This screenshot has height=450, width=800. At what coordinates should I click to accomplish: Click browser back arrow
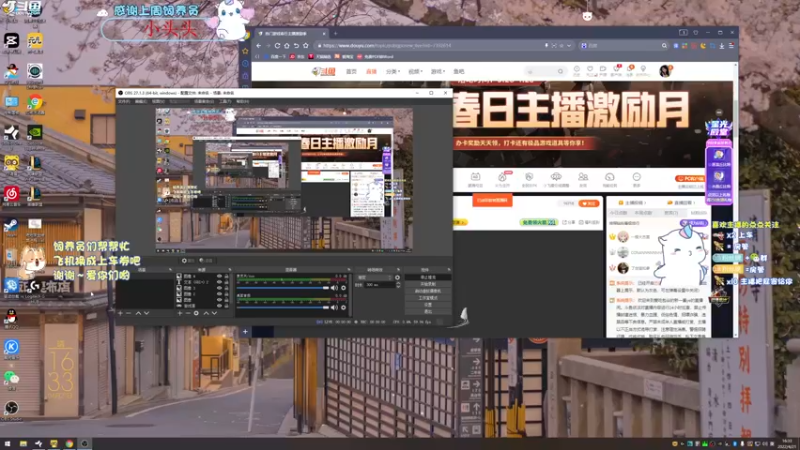[x=259, y=45]
